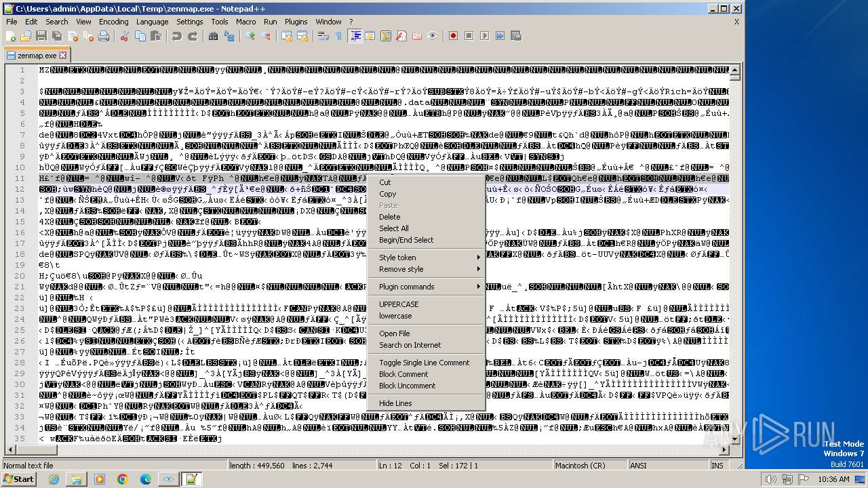Toggle synchronized horizontal scrolling
Image resolution: width=868 pixels, height=488 pixels.
302,36
